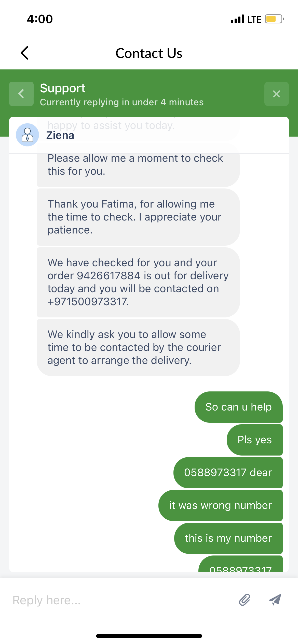
Task: Select the "0588973317 dear" message
Action: [228, 473]
